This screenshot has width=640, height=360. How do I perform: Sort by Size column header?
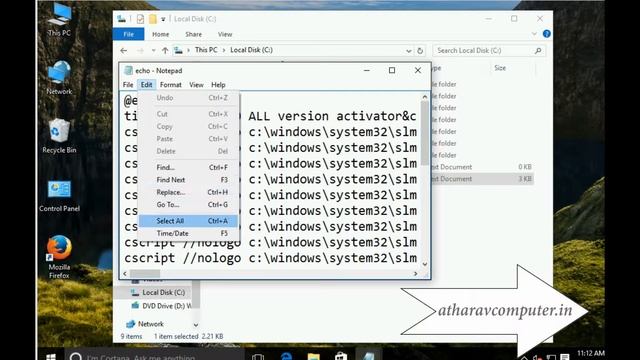click(x=500, y=68)
